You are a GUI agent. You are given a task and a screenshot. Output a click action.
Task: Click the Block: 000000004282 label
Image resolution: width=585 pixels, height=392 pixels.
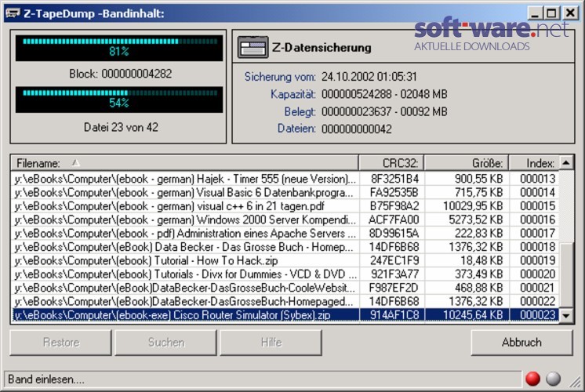(121, 74)
